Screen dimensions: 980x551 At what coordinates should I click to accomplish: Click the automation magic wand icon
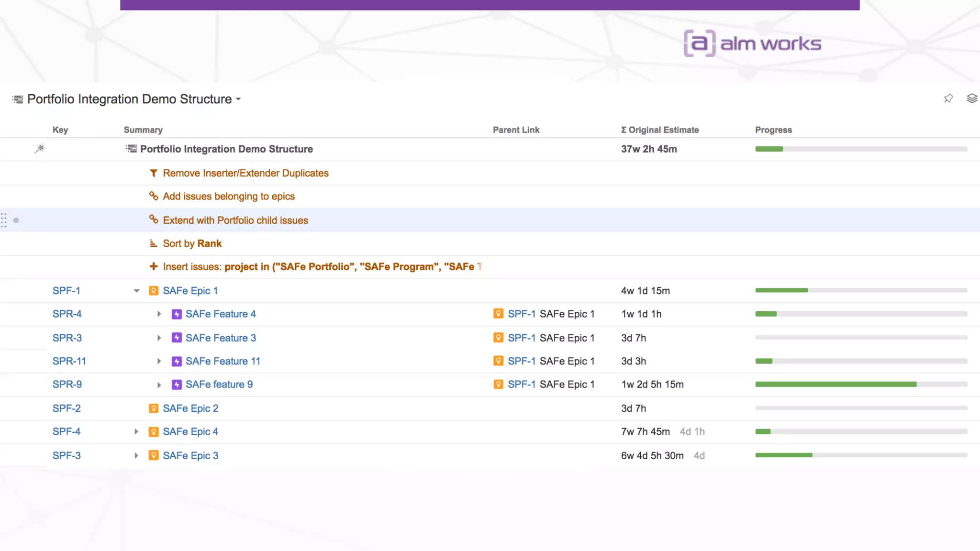40,149
